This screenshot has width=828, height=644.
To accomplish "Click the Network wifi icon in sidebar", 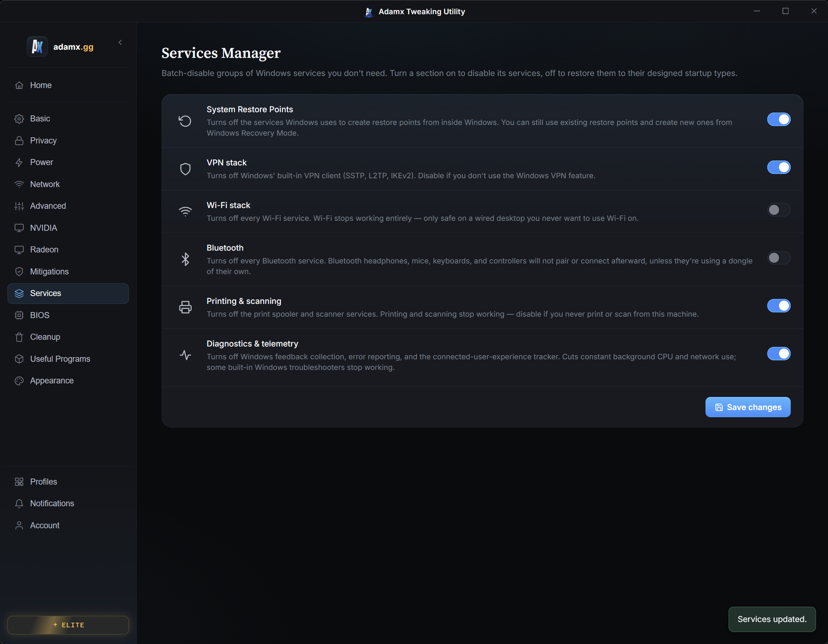I will pyautogui.click(x=19, y=184).
